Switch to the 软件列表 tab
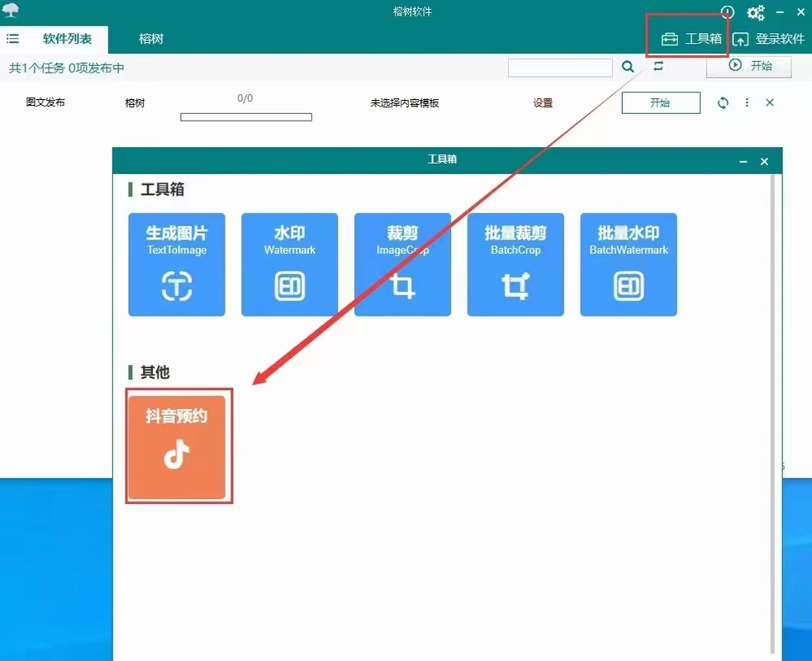 (x=68, y=39)
